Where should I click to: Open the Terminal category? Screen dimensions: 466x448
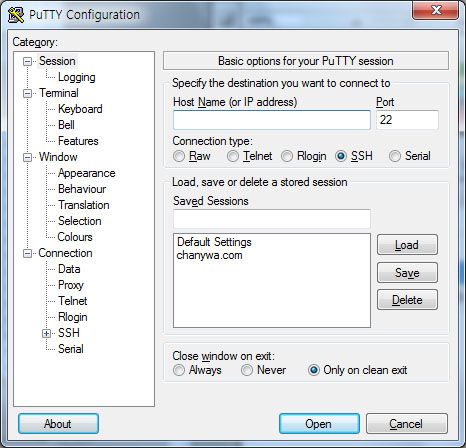pos(59,93)
